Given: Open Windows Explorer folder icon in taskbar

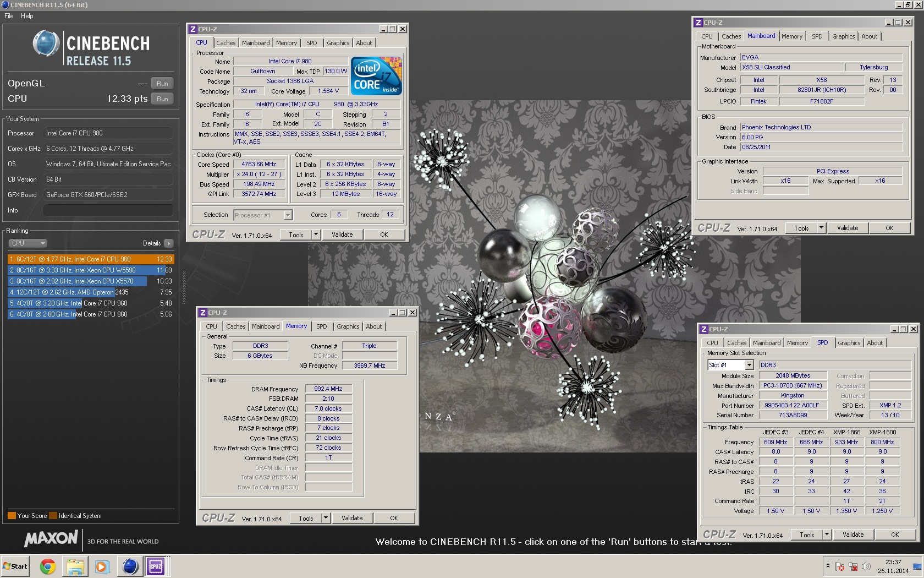Looking at the screenshot, I should click(x=75, y=566).
